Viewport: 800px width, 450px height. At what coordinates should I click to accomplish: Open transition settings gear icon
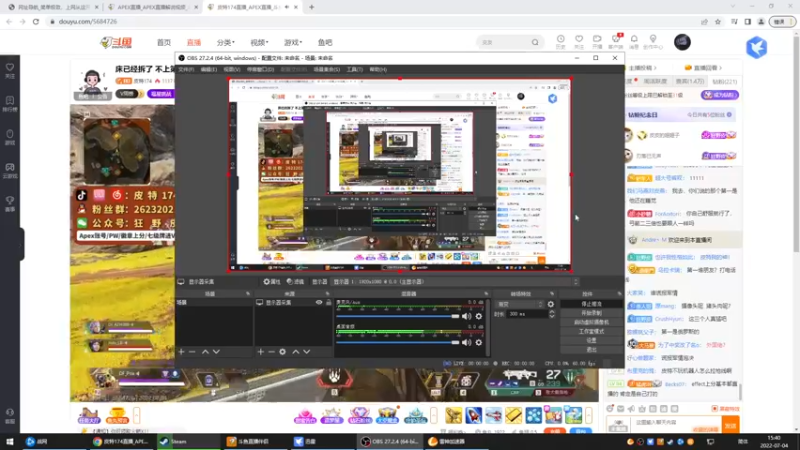[551, 304]
